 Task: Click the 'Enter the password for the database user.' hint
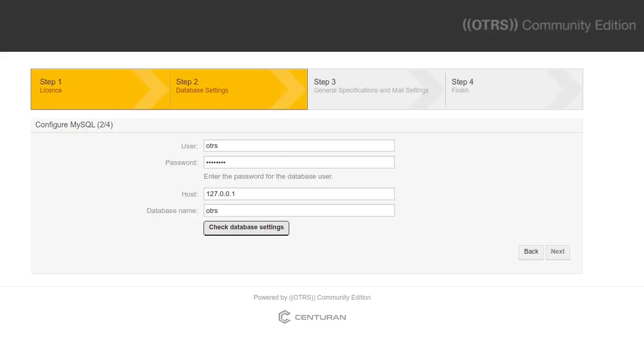[x=269, y=177]
